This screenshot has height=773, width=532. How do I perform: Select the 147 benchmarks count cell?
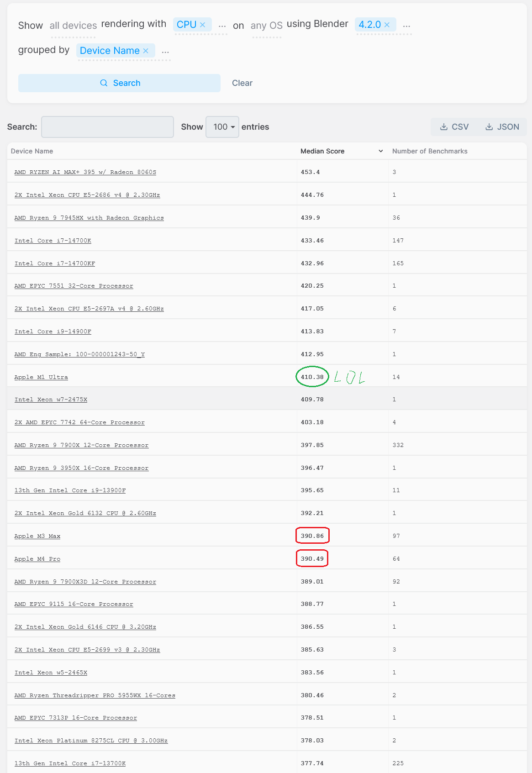coord(398,241)
